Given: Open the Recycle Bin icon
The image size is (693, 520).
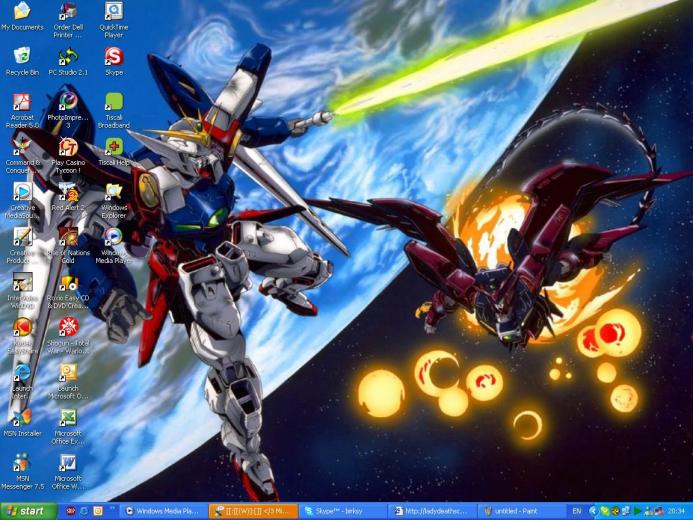Looking at the screenshot, I should click(x=22, y=61).
